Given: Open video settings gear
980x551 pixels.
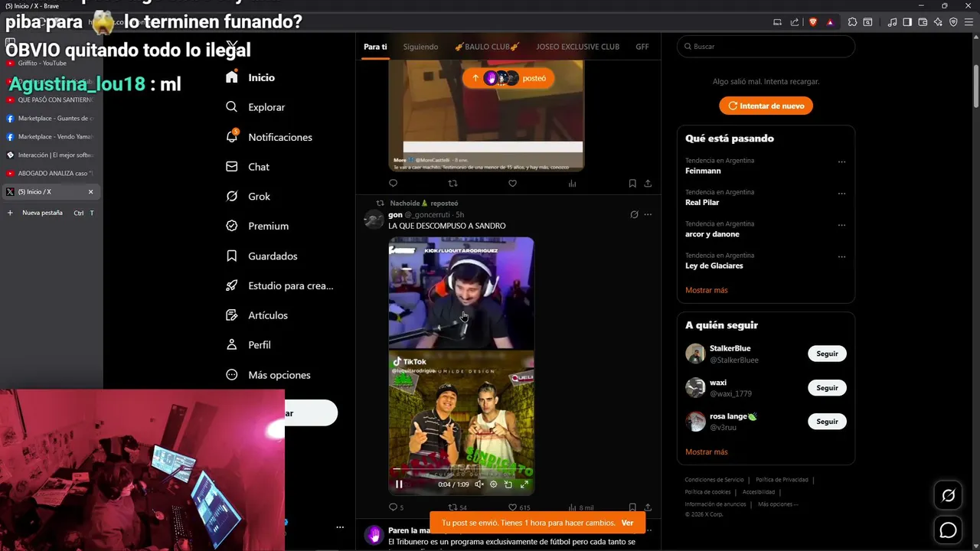Looking at the screenshot, I should coord(493,484).
